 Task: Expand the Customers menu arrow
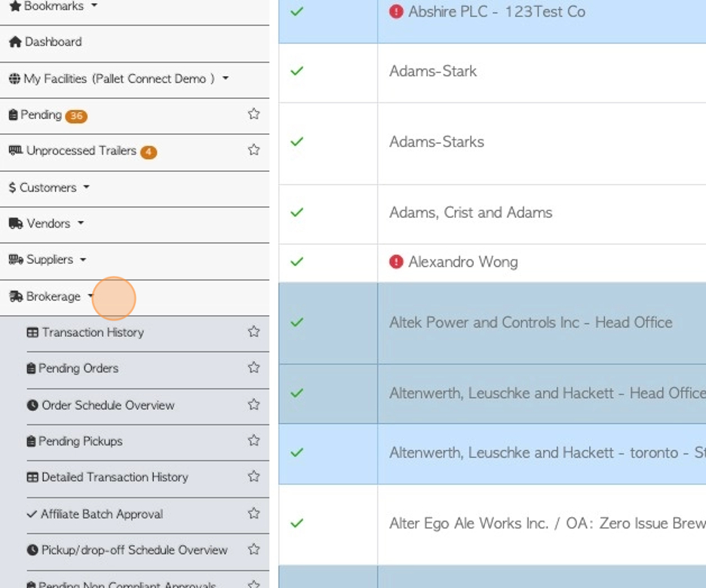click(87, 186)
